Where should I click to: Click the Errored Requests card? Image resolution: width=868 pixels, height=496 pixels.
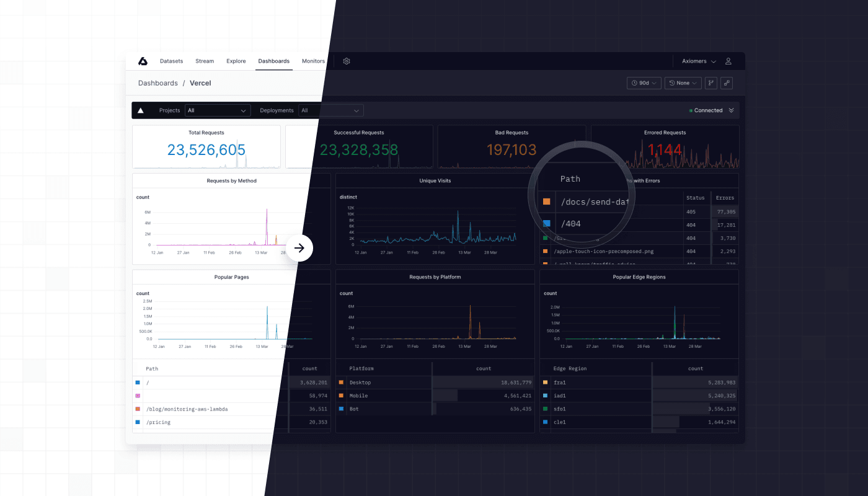coord(665,147)
